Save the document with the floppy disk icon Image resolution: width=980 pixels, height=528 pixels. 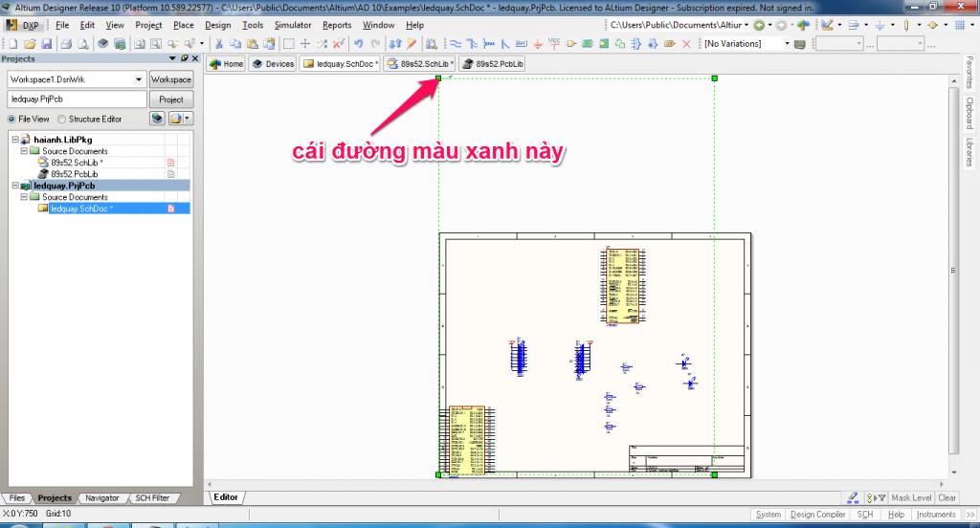(46, 44)
